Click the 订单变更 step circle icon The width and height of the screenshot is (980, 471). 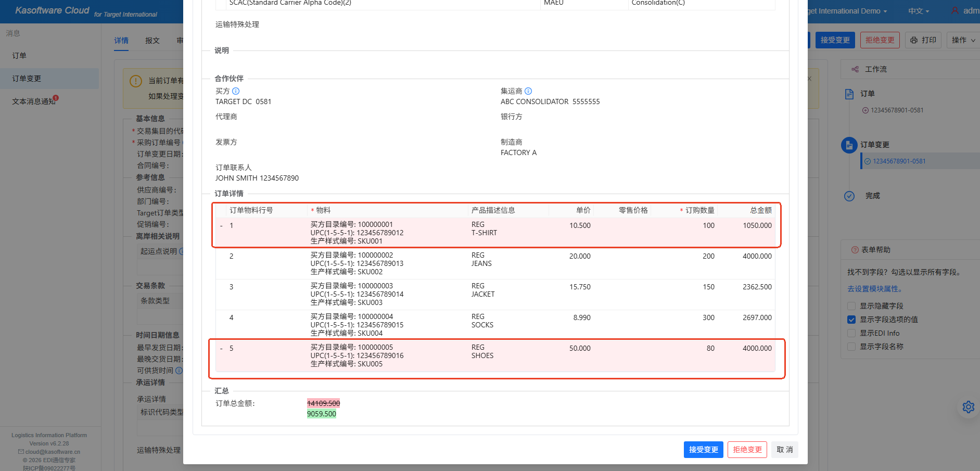point(849,145)
